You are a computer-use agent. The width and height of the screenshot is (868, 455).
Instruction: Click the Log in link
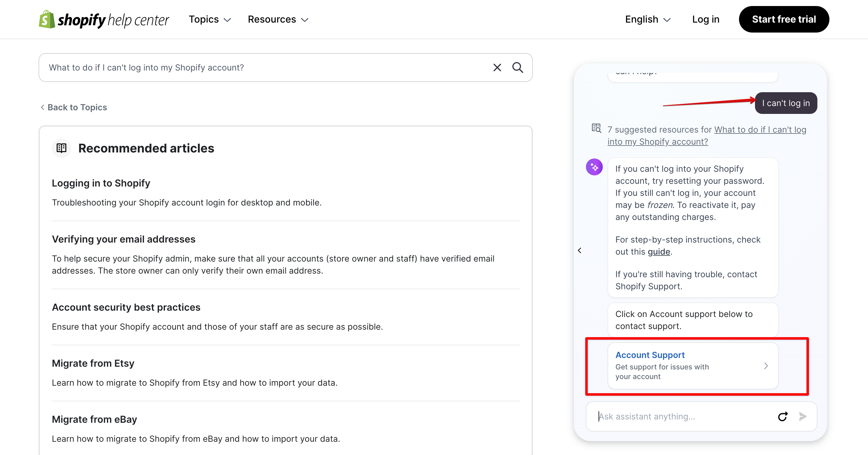706,20
